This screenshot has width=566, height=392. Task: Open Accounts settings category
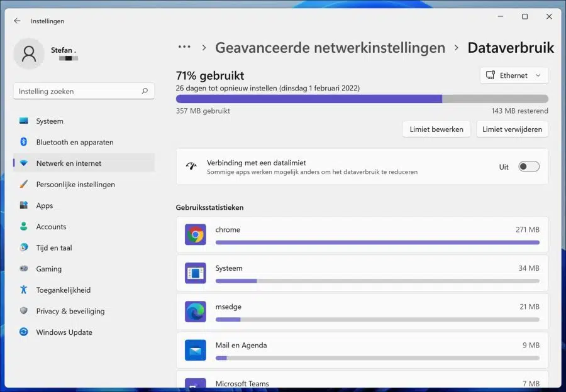click(x=84, y=227)
